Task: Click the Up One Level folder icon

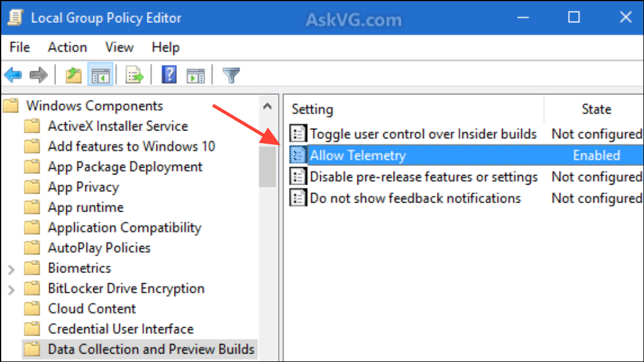Action: pos(73,75)
